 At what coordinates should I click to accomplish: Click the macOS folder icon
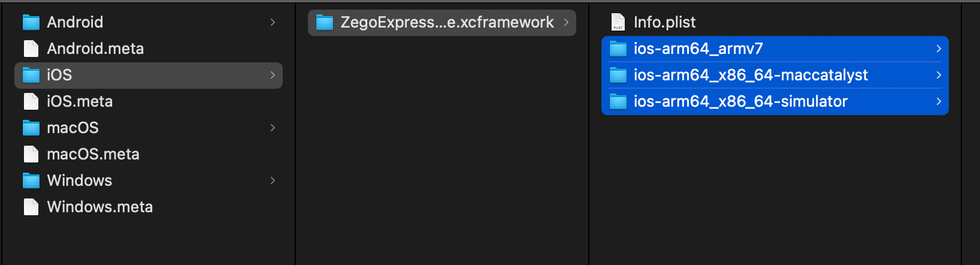click(31, 128)
